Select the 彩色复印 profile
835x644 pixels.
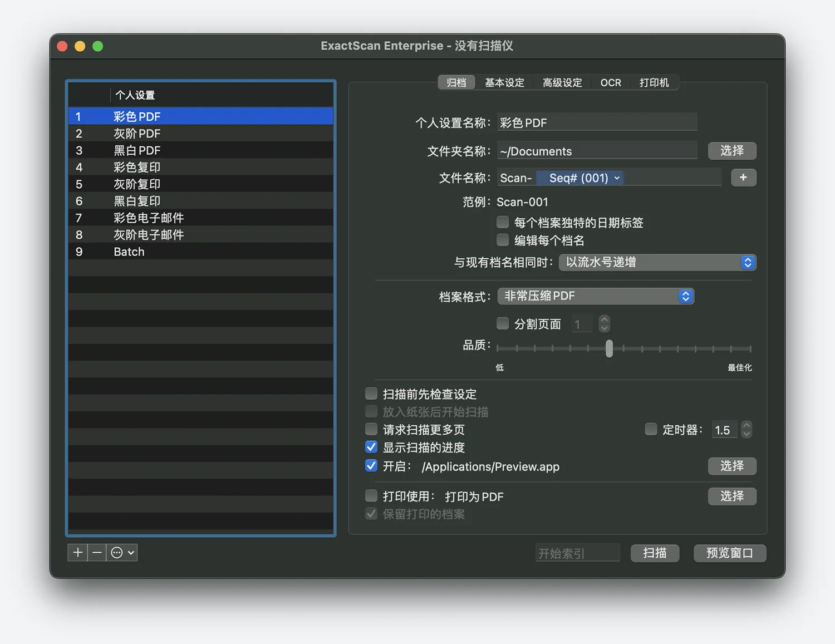pos(200,167)
